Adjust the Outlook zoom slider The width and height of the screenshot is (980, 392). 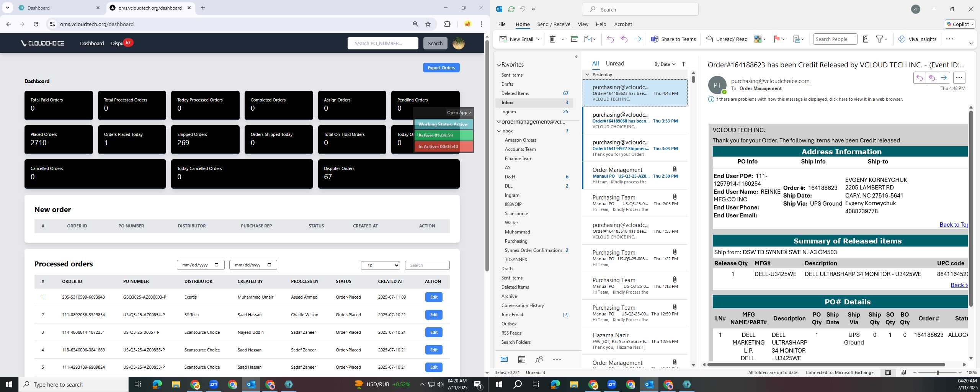coord(938,372)
